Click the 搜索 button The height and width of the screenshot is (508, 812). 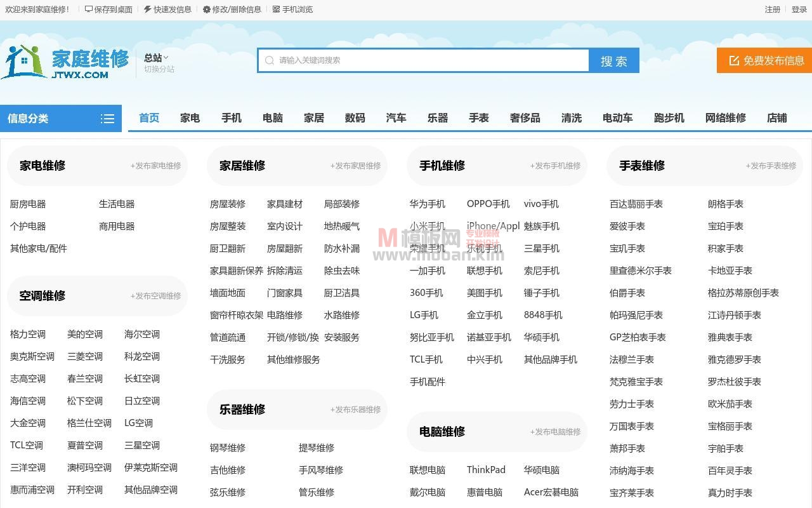point(614,60)
